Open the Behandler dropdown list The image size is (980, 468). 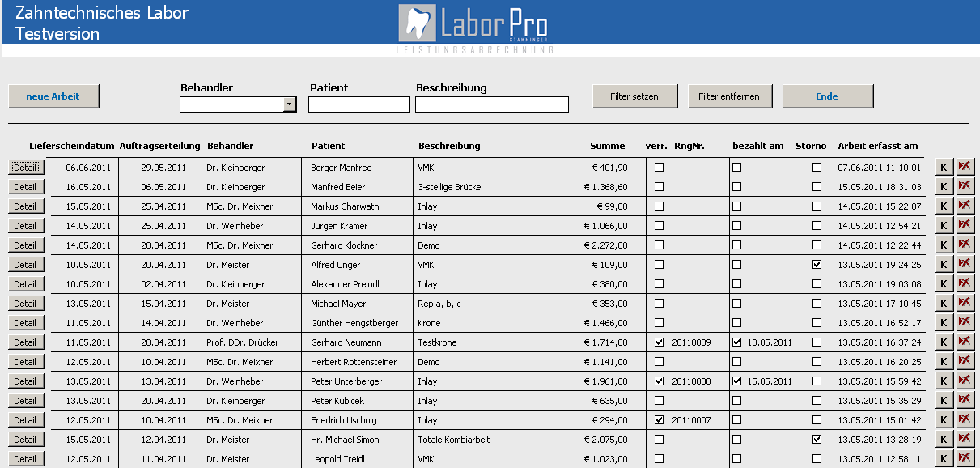click(290, 104)
